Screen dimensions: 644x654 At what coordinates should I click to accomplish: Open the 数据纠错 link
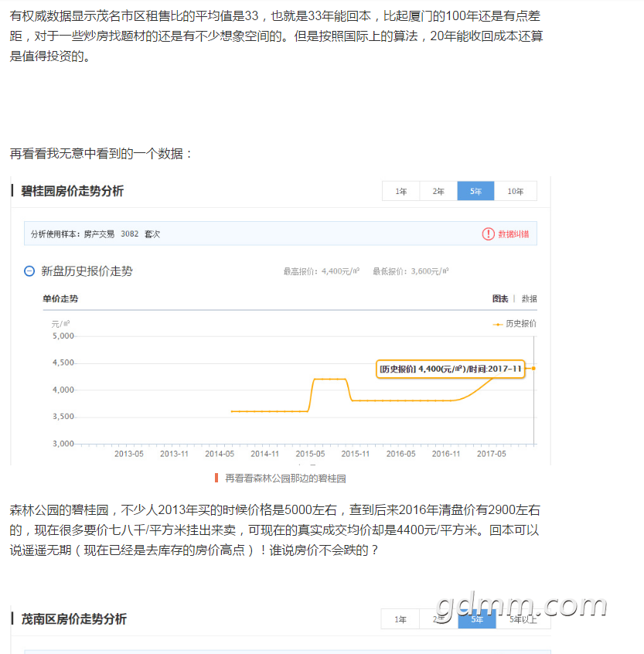[x=513, y=234]
